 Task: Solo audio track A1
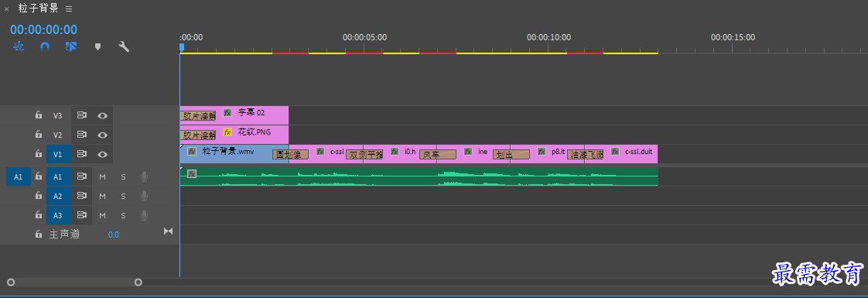[x=124, y=176]
